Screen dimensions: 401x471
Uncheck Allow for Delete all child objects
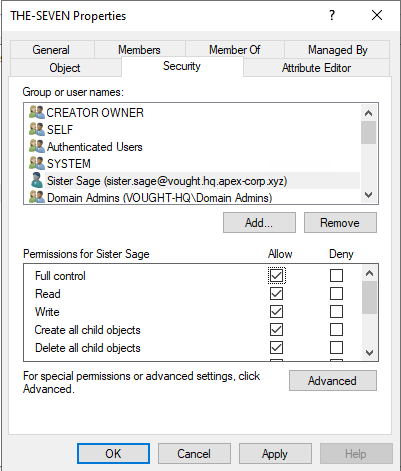click(276, 348)
